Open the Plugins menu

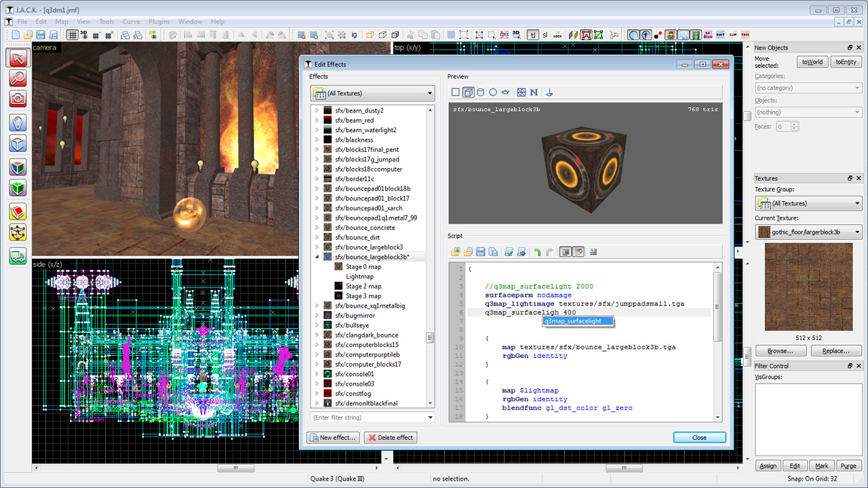[159, 21]
